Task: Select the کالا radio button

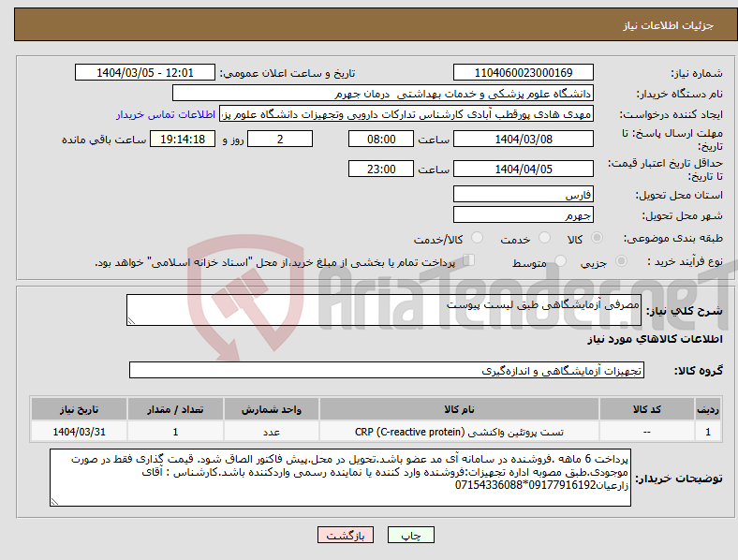Action: [x=597, y=238]
